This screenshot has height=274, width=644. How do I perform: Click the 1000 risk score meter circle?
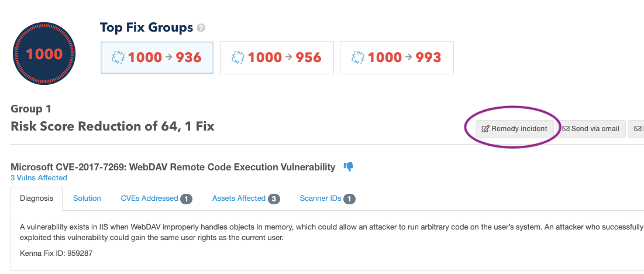click(44, 54)
